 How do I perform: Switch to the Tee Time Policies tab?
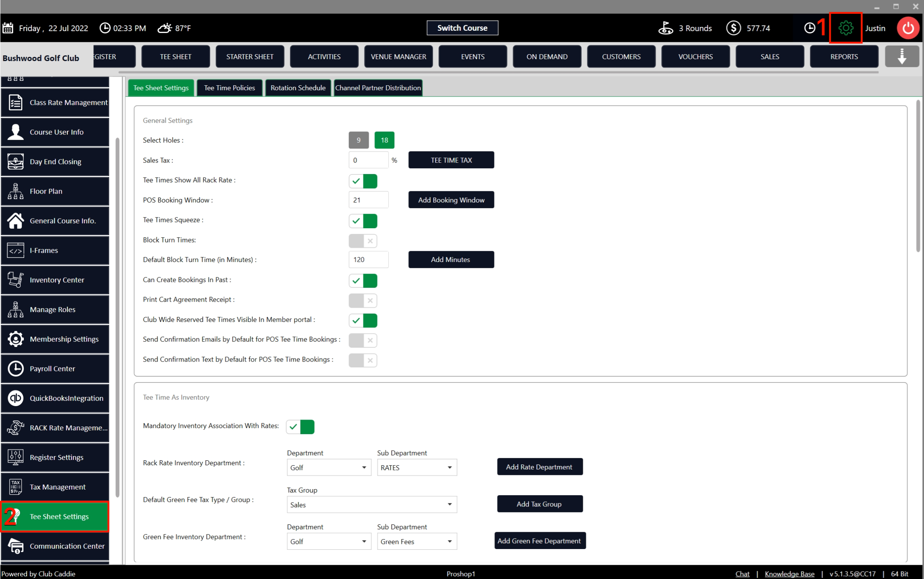[229, 88]
